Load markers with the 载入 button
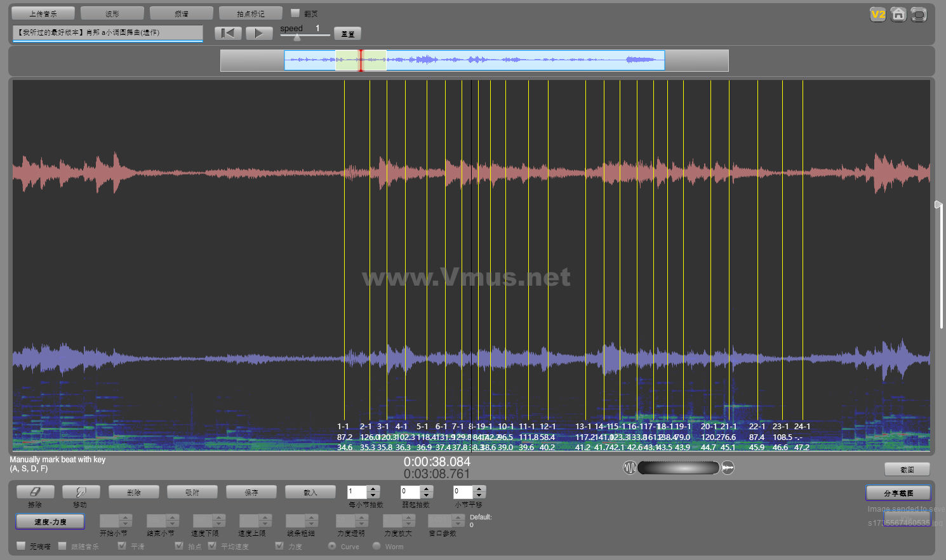 pos(310,492)
